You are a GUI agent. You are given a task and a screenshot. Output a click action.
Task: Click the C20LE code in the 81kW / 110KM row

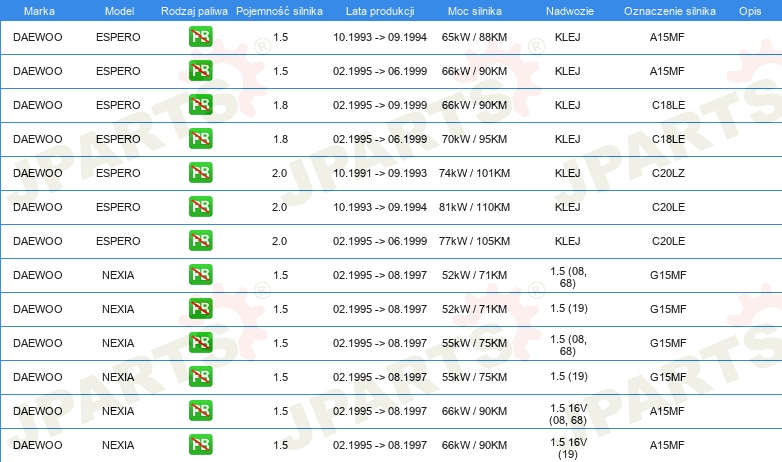coord(668,207)
